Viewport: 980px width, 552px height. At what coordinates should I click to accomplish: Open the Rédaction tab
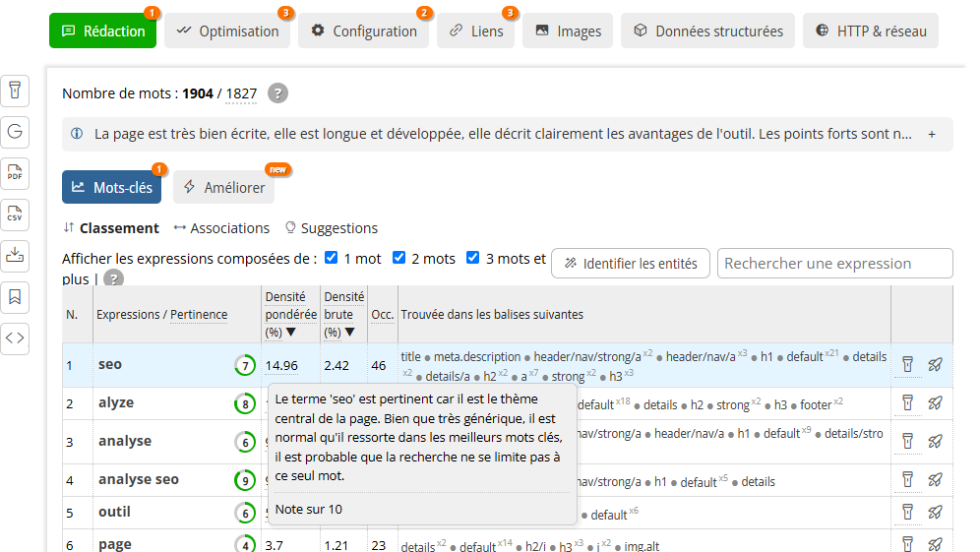point(103,31)
